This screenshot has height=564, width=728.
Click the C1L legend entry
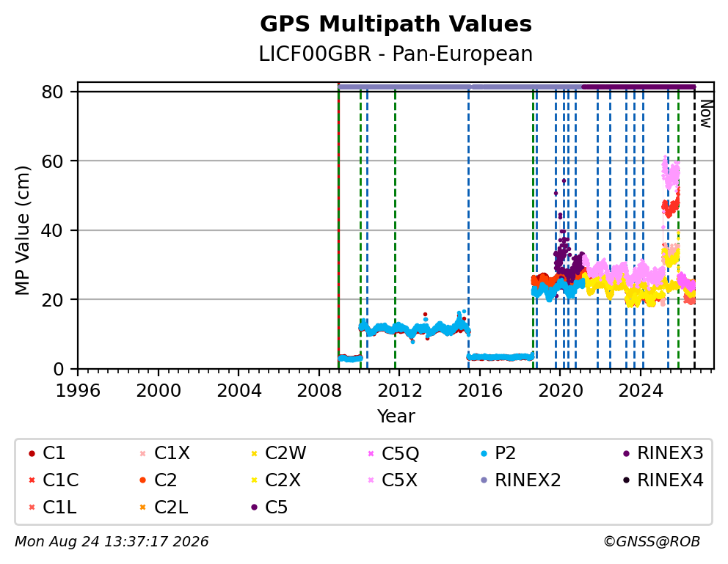point(52,508)
